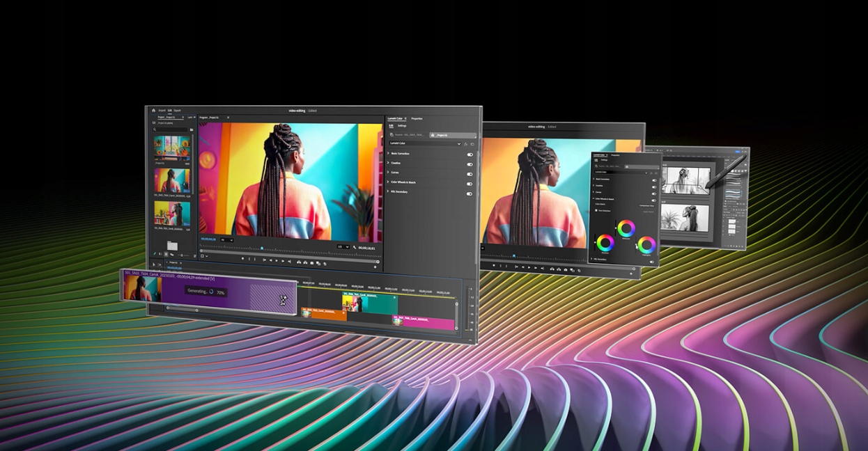Click the Add Marker icon in front program monitor
Image resolution: width=868 pixels, height=451 pixels.
click(243, 259)
